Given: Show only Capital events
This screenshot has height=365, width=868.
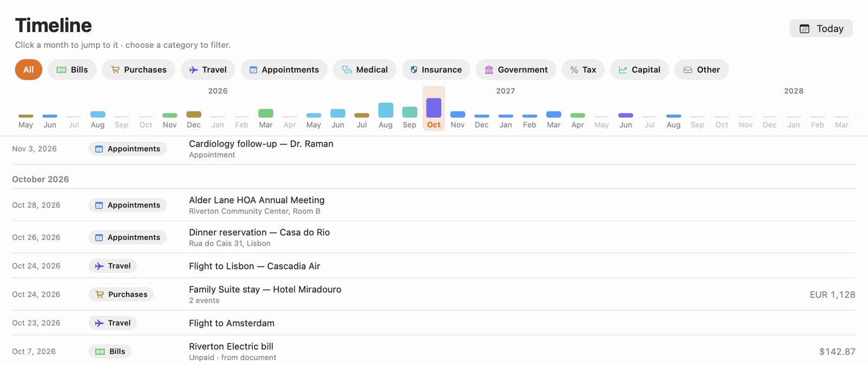Looking at the screenshot, I should click(x=640, y=70).
